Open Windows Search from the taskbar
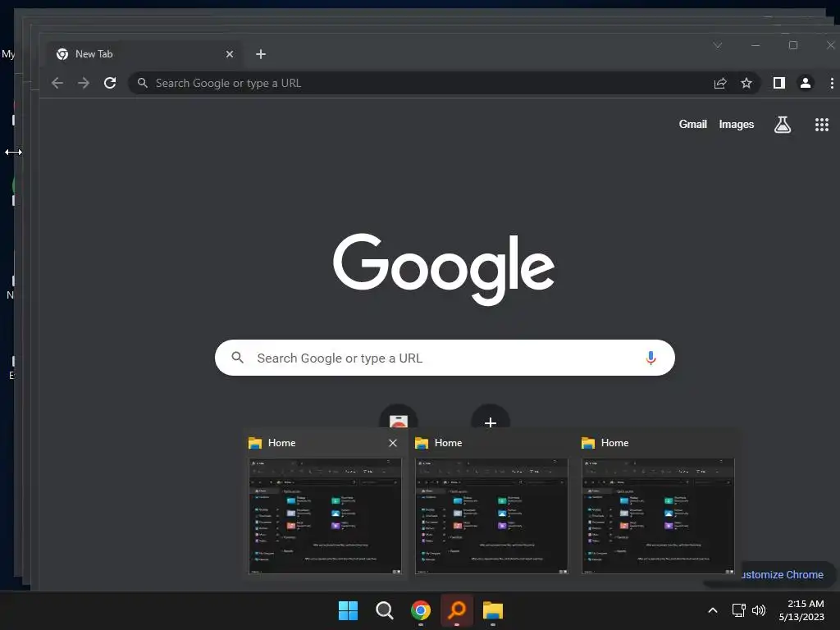The height and width of the screenshot is (630, 840). pos(385,610)
